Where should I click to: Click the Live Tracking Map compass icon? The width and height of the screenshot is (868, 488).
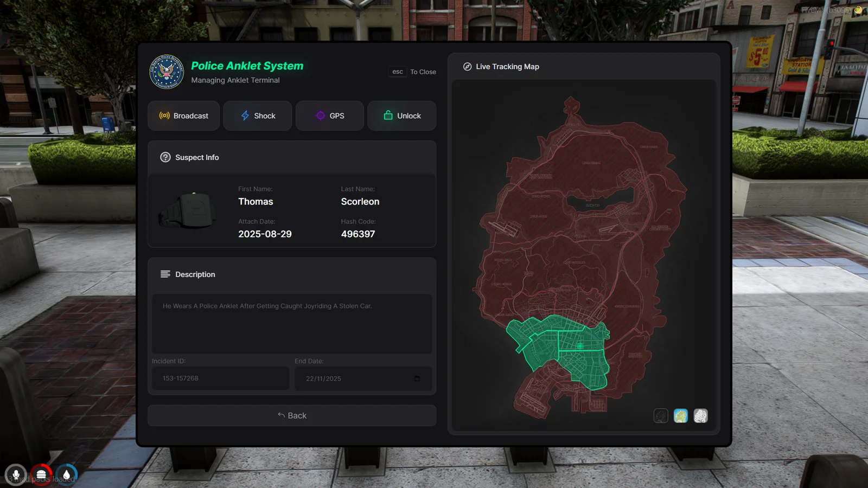coord(467,67)
